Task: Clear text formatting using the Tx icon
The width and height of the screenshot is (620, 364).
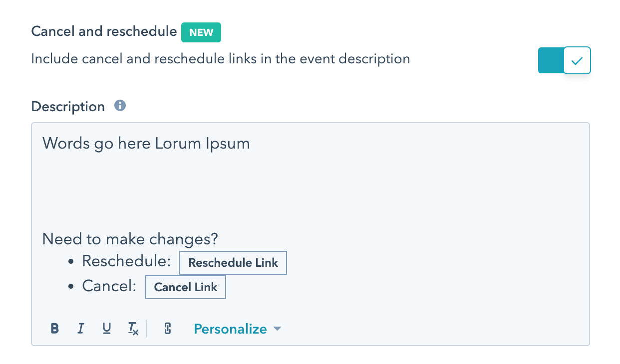Action: 133,329
